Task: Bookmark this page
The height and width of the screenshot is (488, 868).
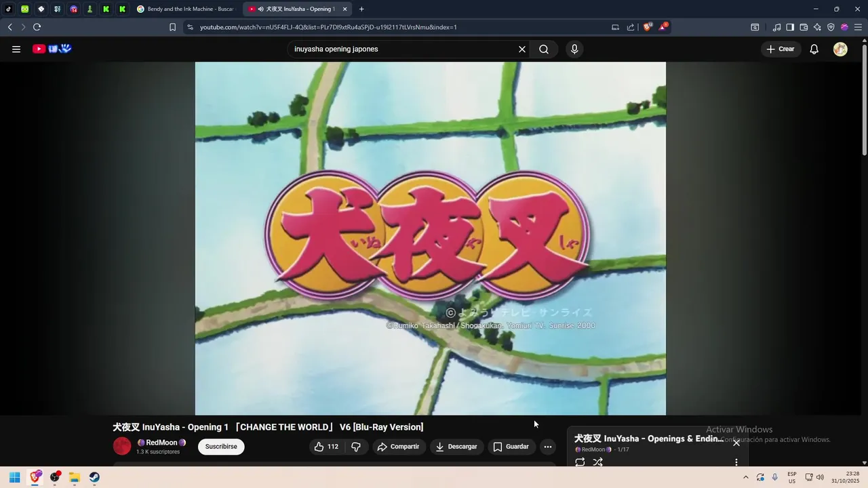Action: [x=172, y=27]
